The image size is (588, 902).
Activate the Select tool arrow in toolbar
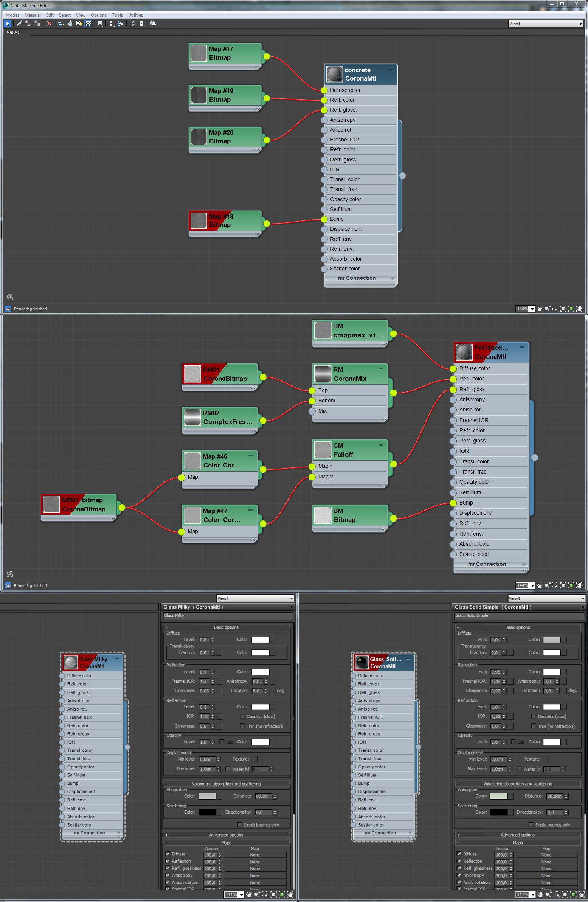(8, 23)
